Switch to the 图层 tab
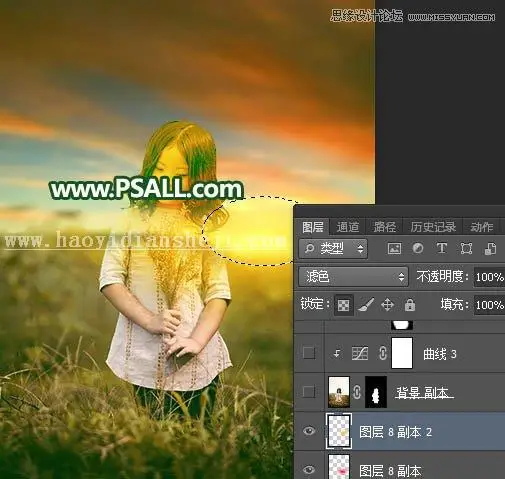 pos(313,227)
